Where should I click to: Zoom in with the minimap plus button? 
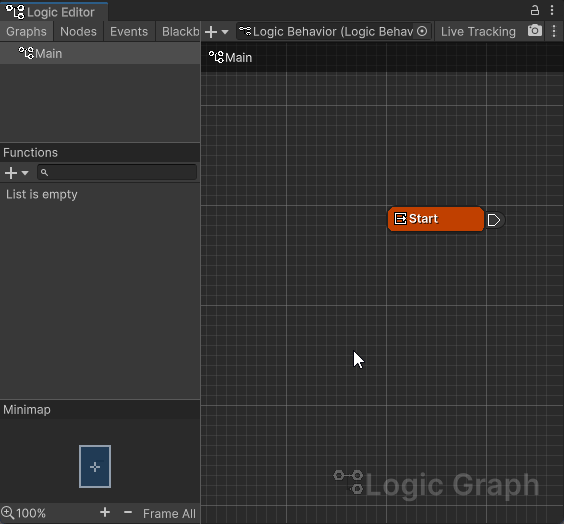105,512
